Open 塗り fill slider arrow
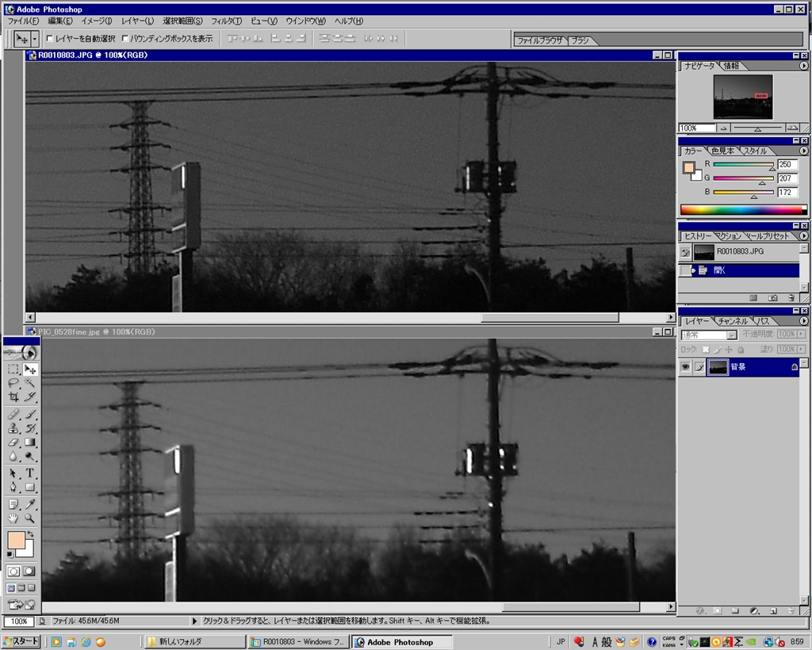The width and height of the screenshot is (812, 650). [x=801, y=350]
